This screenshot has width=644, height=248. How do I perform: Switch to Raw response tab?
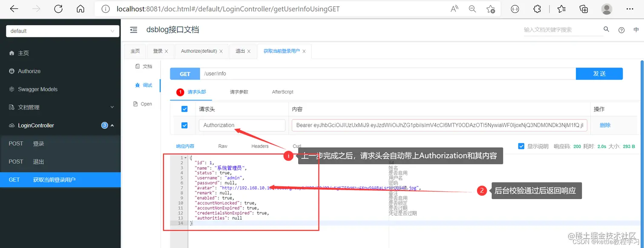(x=223, y=146)
